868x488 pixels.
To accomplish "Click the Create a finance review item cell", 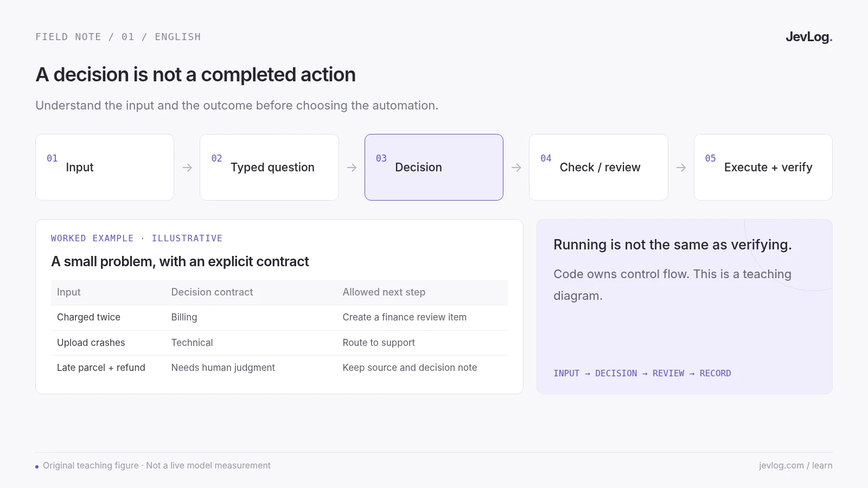I will (x=405, y=317).
